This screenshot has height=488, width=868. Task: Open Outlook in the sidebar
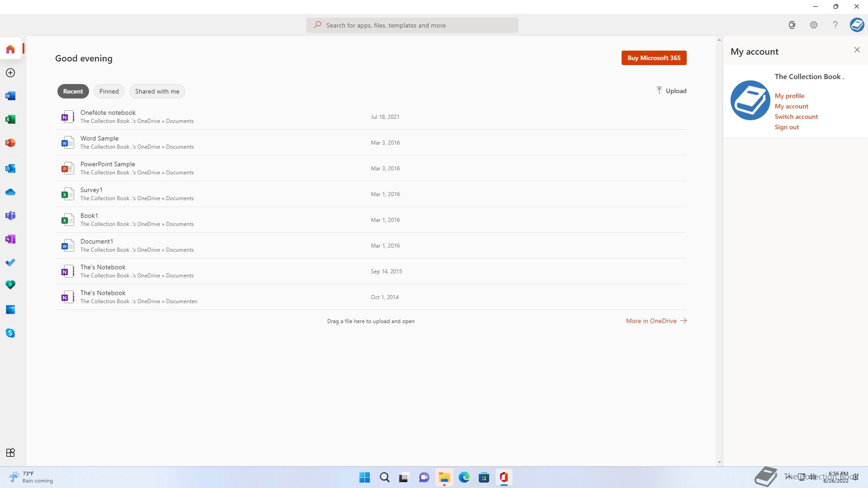(10, 169)
